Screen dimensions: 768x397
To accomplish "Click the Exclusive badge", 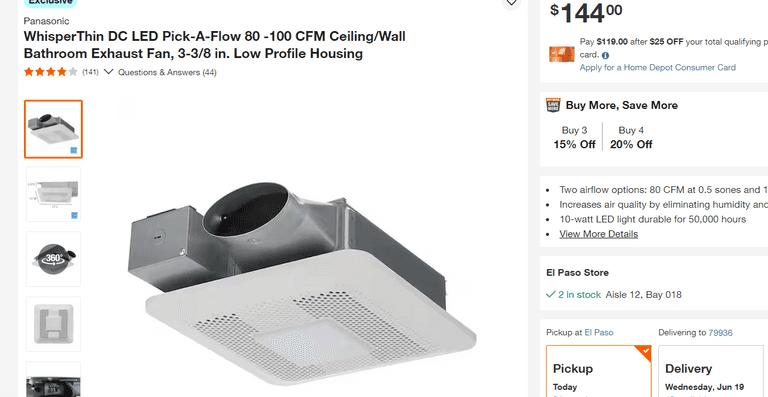I will (x=50, y=2).
